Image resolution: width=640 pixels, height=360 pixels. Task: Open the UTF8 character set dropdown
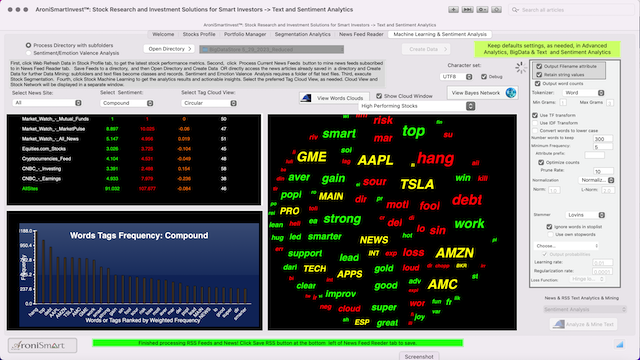pos(456,77)
